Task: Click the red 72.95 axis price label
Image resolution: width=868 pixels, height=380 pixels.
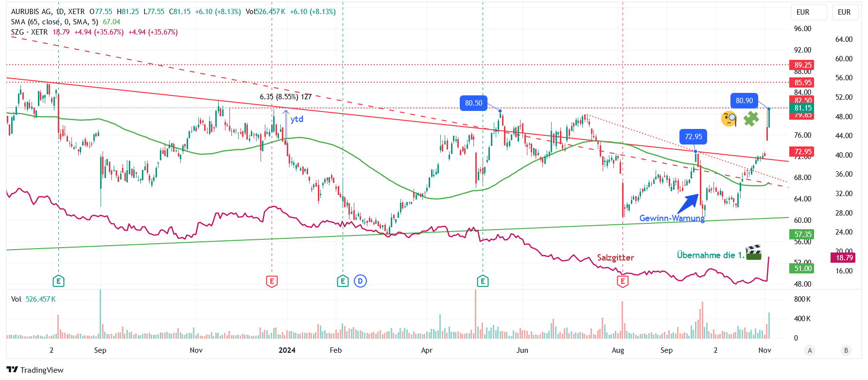Action: point(802,151)
